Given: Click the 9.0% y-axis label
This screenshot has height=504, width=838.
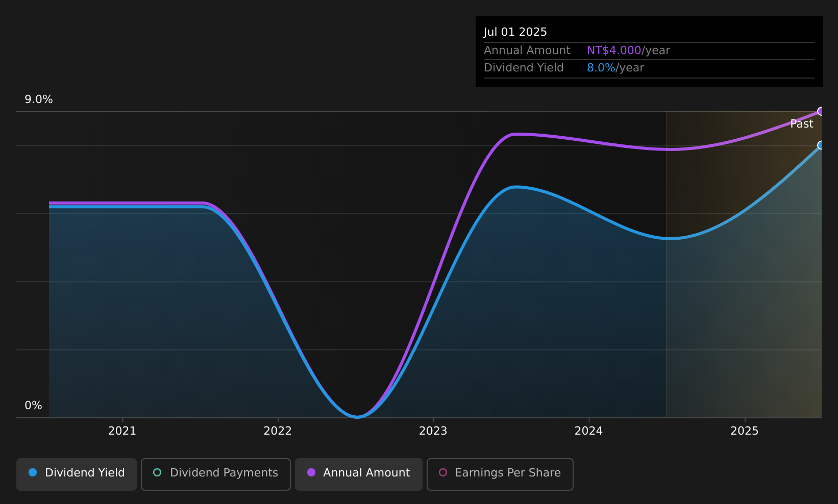Looking at the screenshot, I should (x=39, y=99).
